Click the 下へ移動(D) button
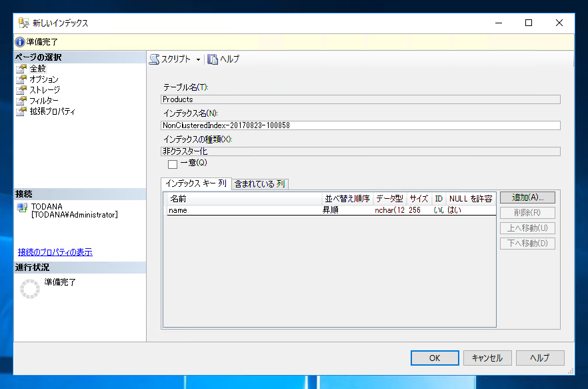Image resolution: width=588 pixels, height=389 pixels. 527,244
